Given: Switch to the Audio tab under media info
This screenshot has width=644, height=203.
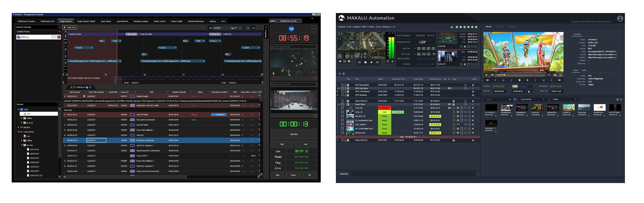Looking at the screenshot, I should 583,70.
